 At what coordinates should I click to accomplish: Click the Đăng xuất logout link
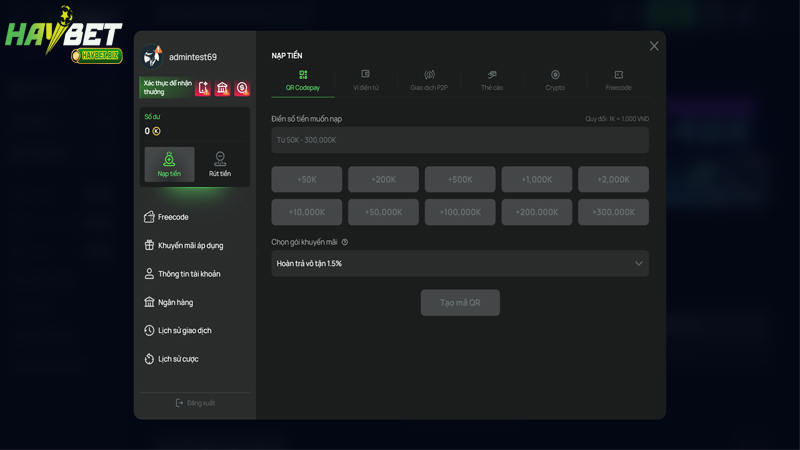point(195,403)
